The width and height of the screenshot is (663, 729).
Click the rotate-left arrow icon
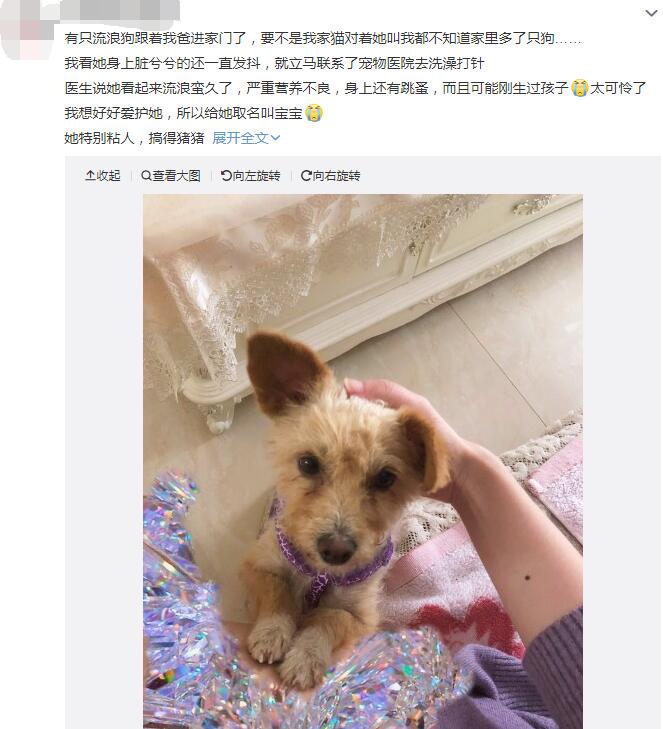pyautogui.click(x=226, y=176)
